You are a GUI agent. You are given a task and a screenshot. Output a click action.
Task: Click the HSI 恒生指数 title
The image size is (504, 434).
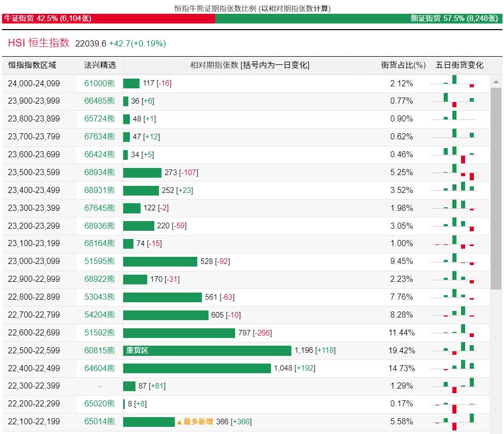[38, 43]
